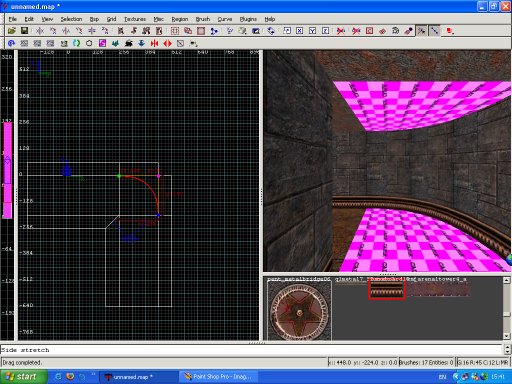This screenshot has height=384, width=512.
Task: Select the pentagram metalbridge texture thumbnail
Action: point(299,311)
